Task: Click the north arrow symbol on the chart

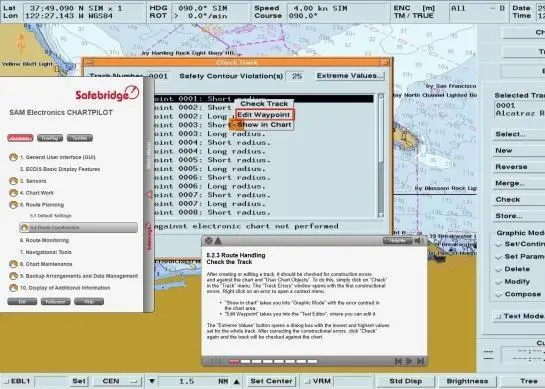Action: coord(21,43)
